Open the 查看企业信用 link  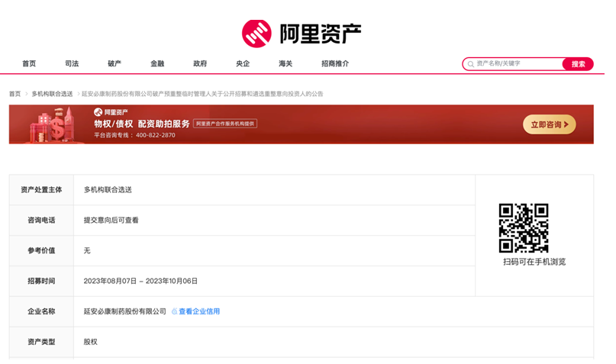click(x=199, y=311)
